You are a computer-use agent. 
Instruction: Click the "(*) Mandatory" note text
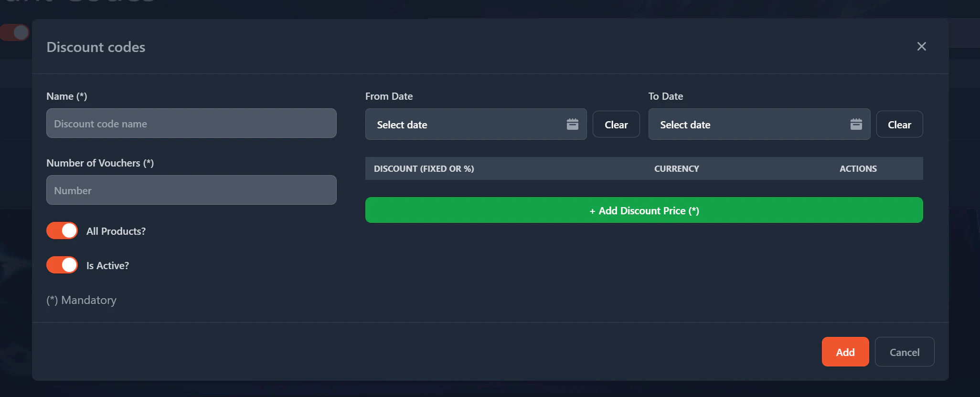click(82, 300)
